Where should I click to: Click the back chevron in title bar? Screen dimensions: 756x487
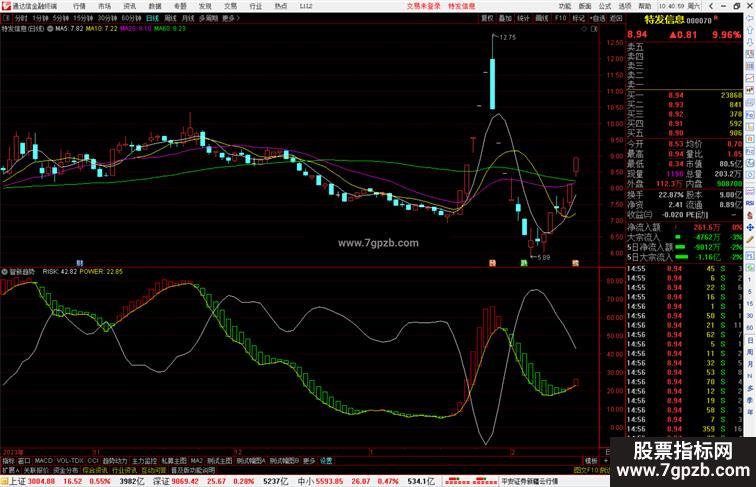coord(711,6)
